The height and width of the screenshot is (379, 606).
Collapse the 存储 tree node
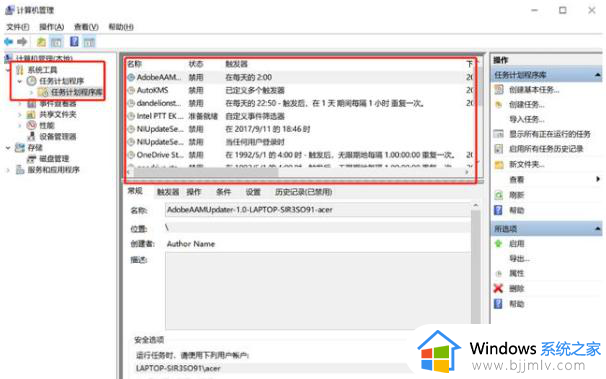point(8,148)
